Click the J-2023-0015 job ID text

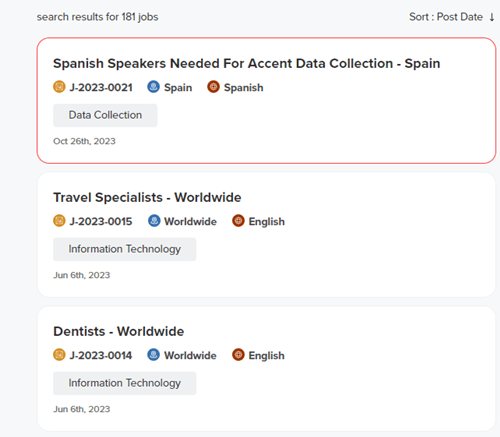tap(101, 222)
